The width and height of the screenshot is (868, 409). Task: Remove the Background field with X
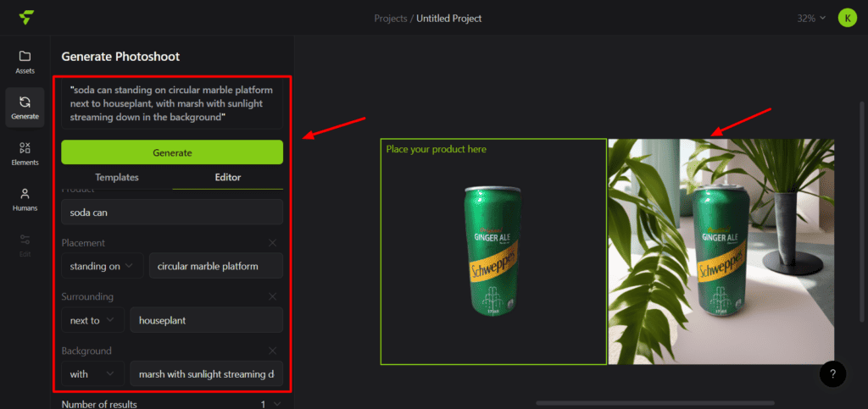272,351
